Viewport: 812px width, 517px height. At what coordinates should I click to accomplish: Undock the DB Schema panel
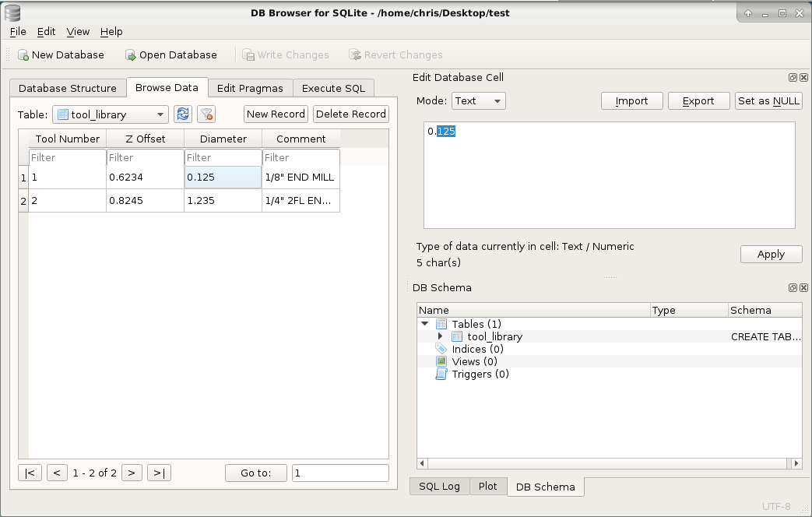pyautogui.click(x=793, y=287)
